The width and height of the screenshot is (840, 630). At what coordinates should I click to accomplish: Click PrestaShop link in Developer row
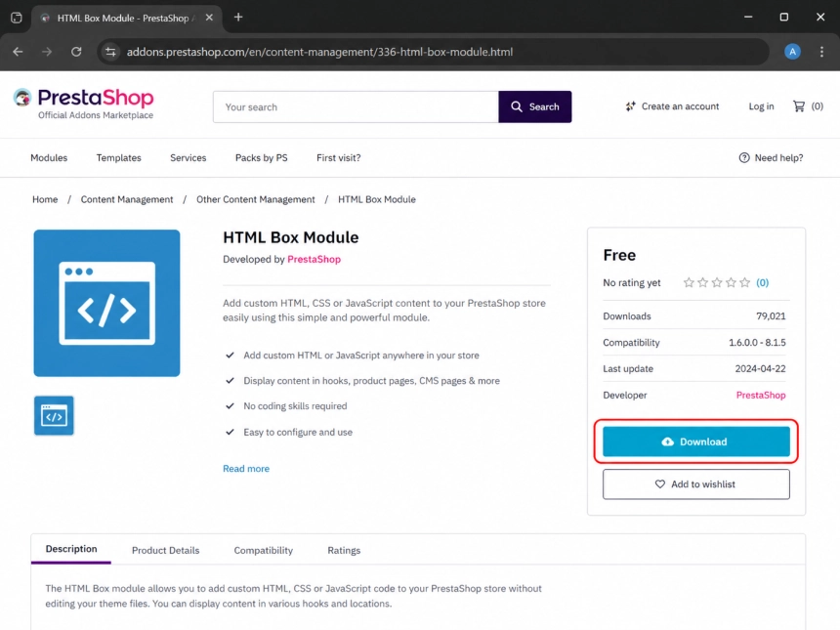(x=761, y=395)
